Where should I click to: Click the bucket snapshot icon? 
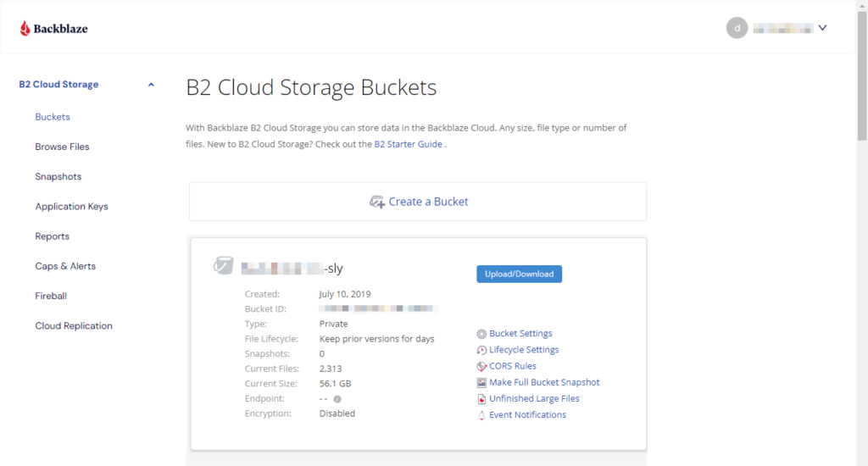click(x=481, y=382)
